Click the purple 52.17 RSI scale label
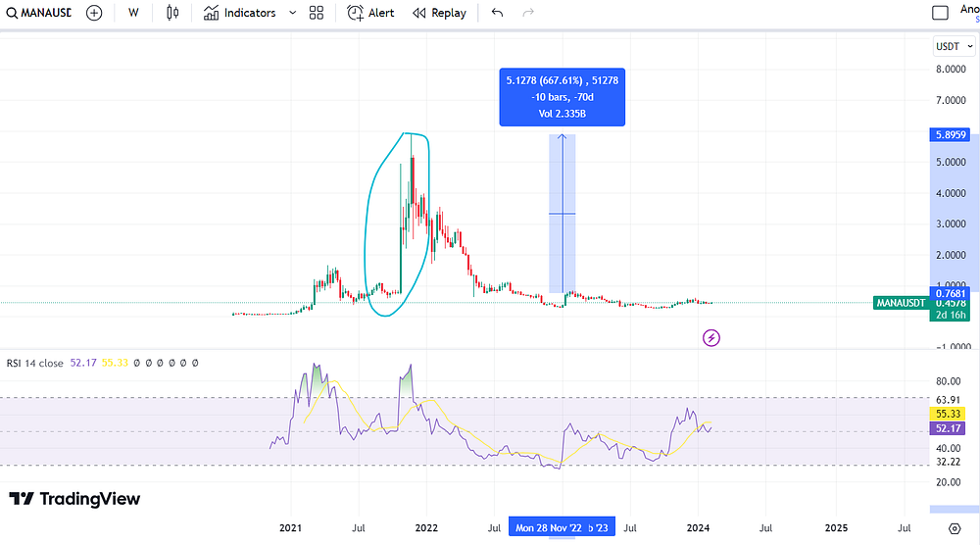Image resolution: width=980 pixels, height=545 pixels. tap(948, 428)
